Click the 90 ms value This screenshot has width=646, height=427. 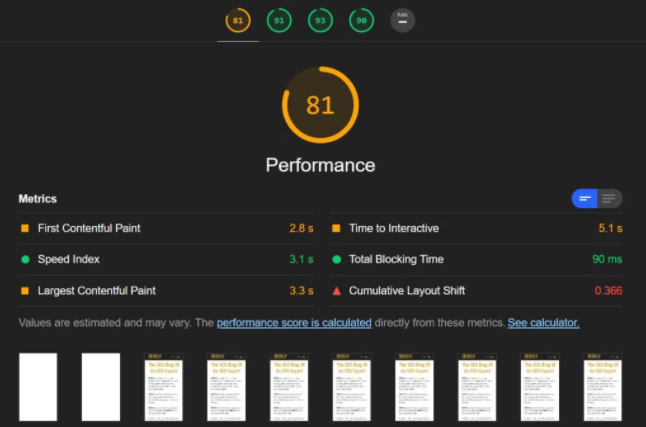tap(607, 259)
